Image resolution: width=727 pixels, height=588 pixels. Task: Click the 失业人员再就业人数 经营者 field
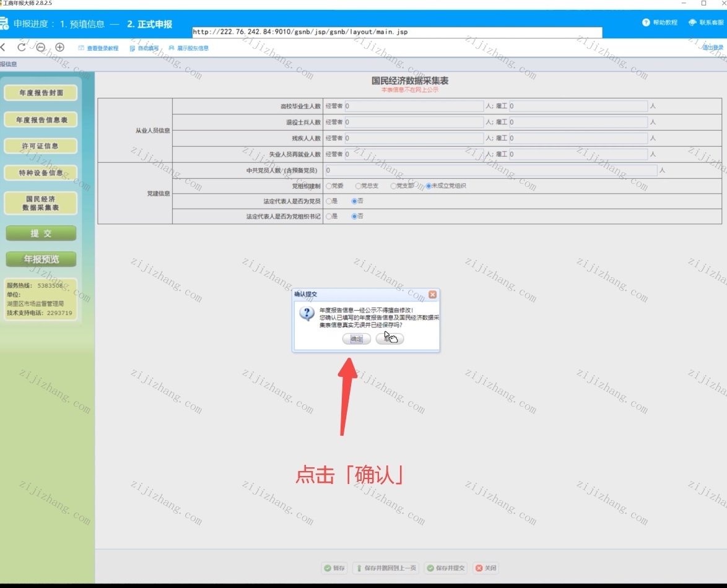pyautogui.click(x=414, y=154)
